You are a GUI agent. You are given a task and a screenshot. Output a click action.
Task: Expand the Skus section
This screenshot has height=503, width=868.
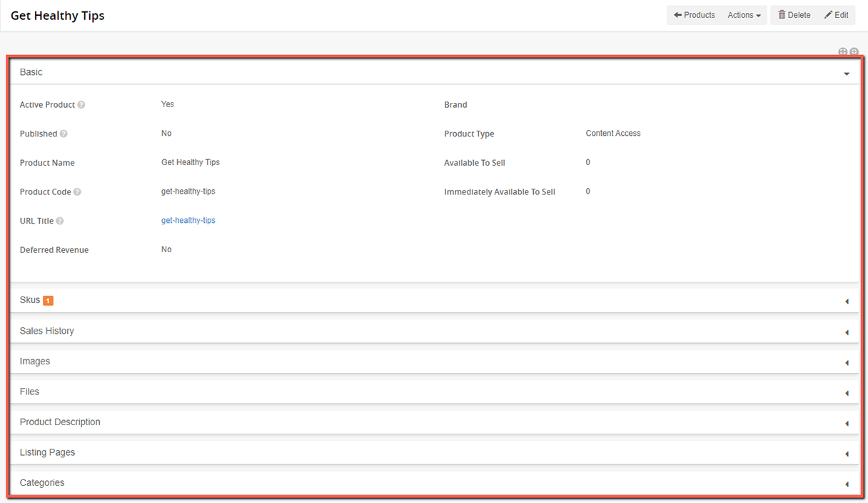pyautogui.click(x=847, y=302)
